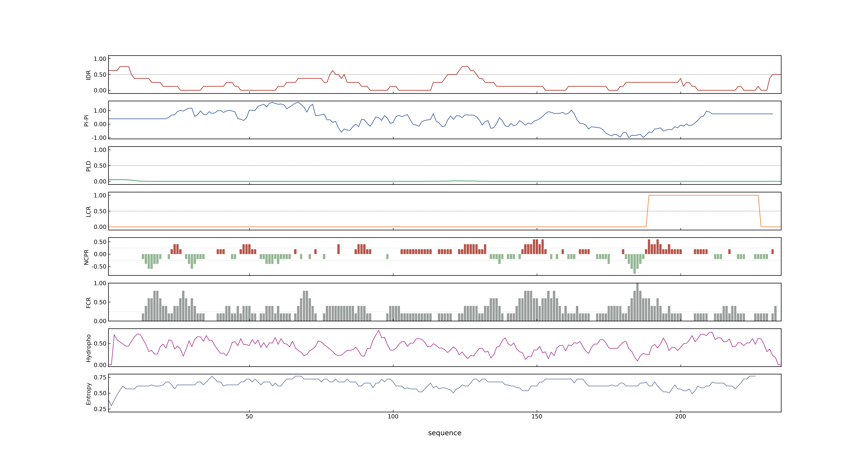Click the orange LCR plateau at value 1.00

[x=703, y=195]
